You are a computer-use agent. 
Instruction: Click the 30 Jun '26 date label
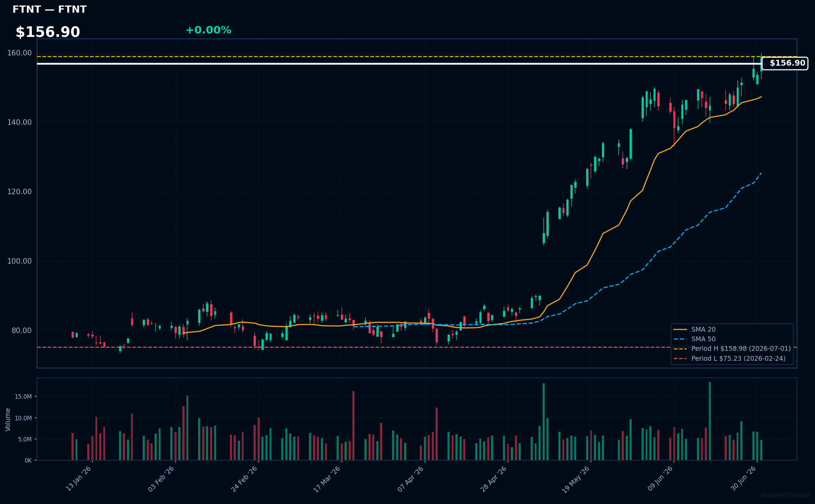(743, 479)
